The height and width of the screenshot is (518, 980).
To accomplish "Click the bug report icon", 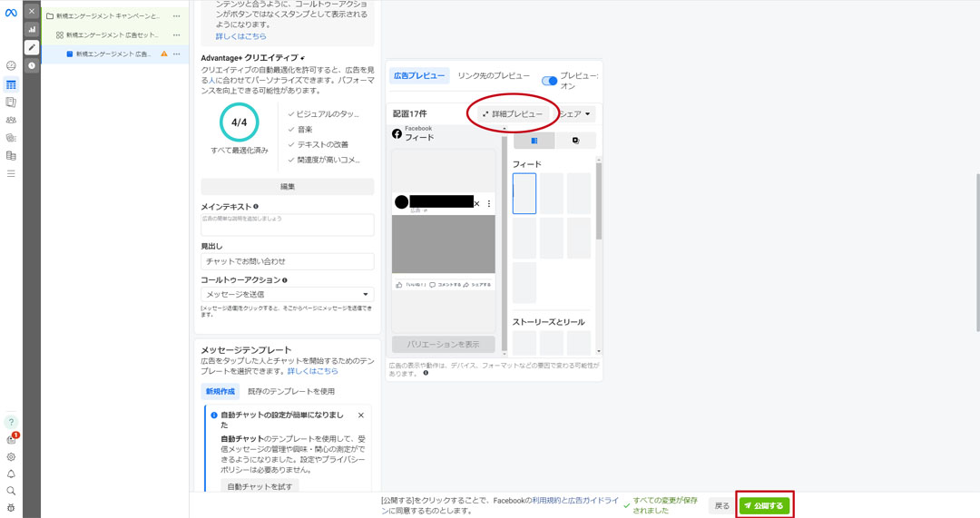I will coord(11,507).
